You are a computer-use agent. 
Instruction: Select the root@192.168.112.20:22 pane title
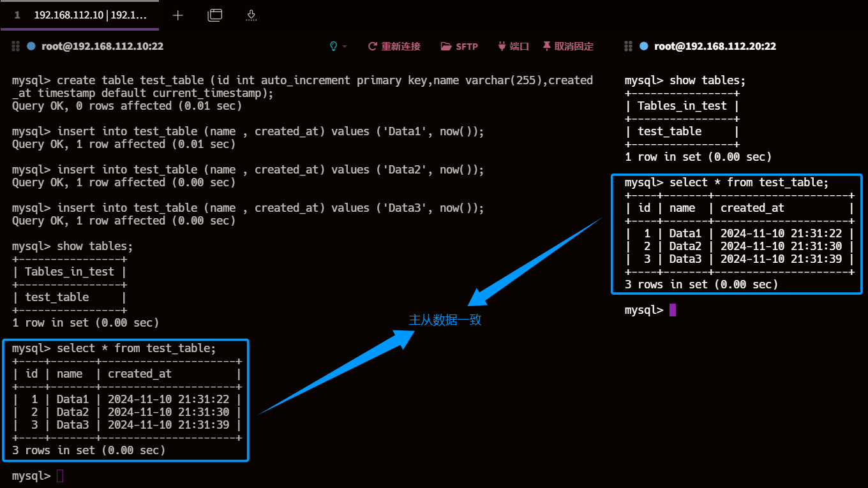point(715,46)
